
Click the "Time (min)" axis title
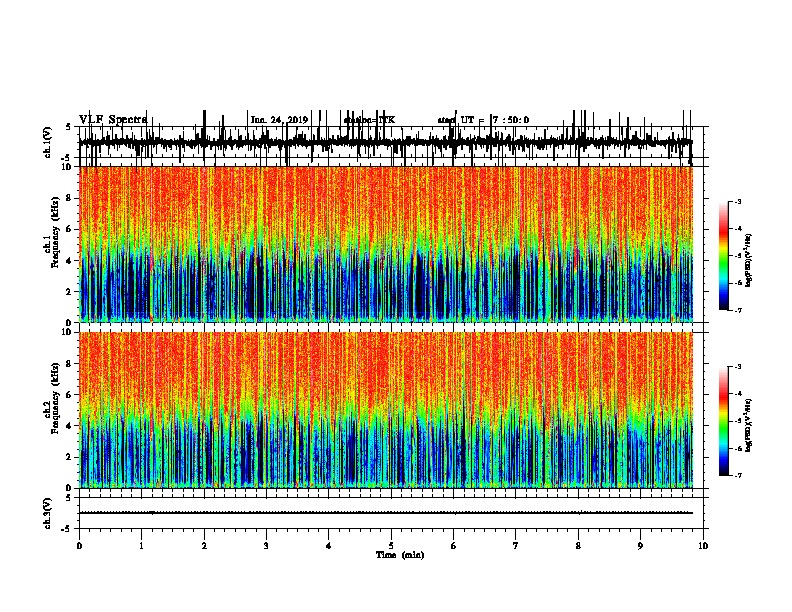point(400,555)
